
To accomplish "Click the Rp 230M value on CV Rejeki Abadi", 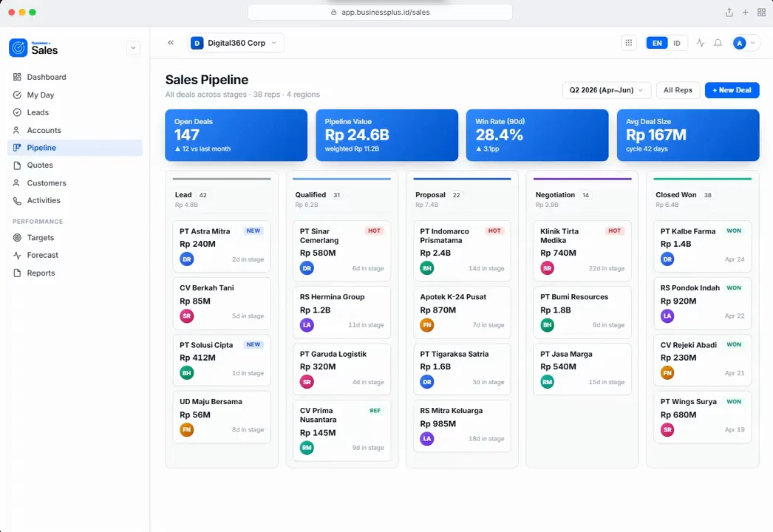I will (x=678, y=358).
